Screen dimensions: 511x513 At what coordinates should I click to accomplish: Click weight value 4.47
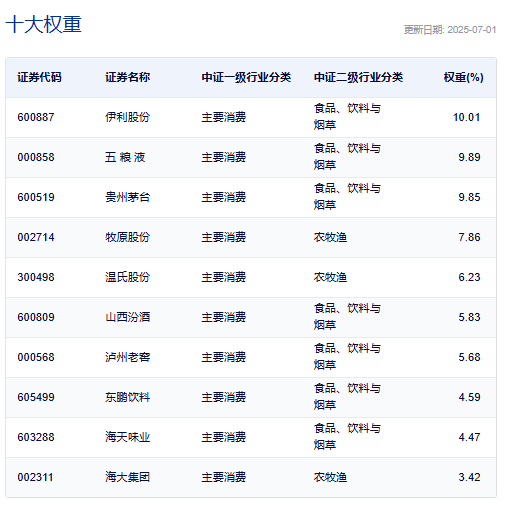[x=469, y=437]
